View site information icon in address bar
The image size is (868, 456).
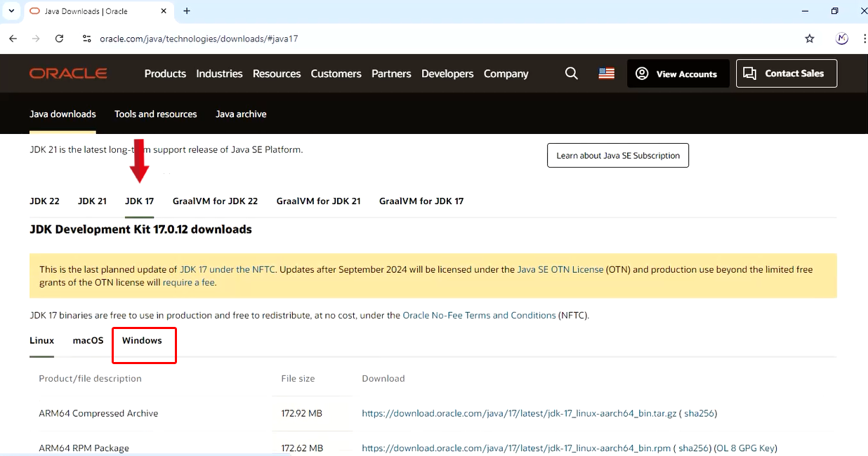click(x=87, y=39)
